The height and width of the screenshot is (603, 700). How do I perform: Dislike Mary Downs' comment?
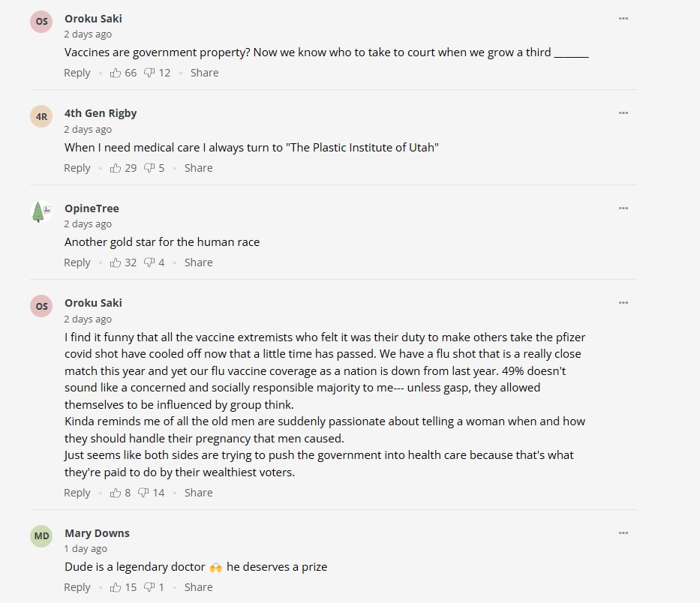149,587
